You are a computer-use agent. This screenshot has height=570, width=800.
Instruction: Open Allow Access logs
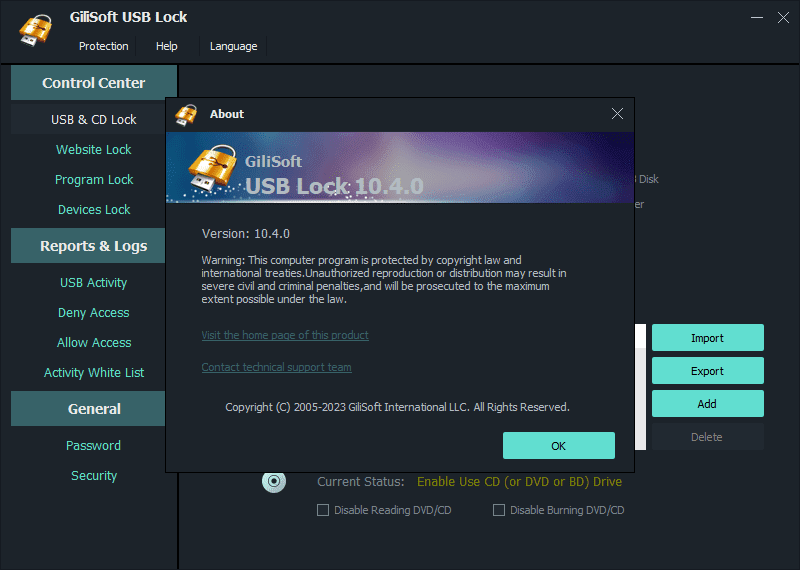click(x=94, y=342)
